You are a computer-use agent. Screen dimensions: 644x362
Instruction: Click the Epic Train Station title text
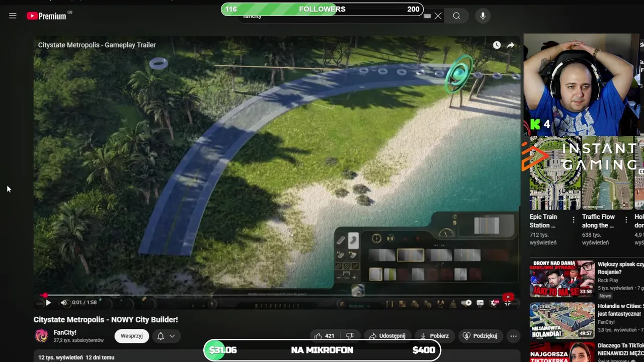pyautogui.click(x=543, y=221)
